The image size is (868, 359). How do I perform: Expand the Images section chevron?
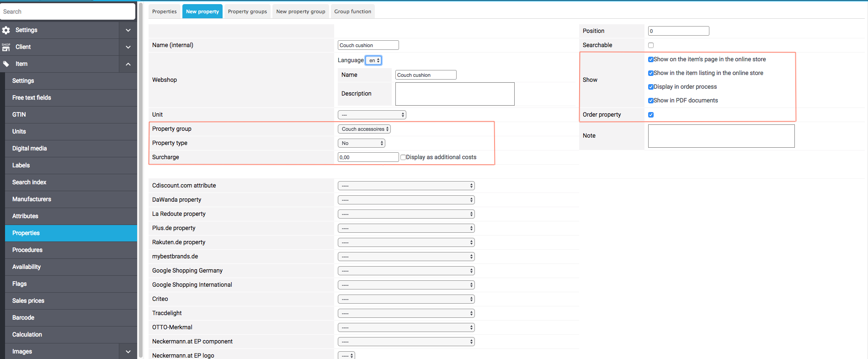coord(128,352)
